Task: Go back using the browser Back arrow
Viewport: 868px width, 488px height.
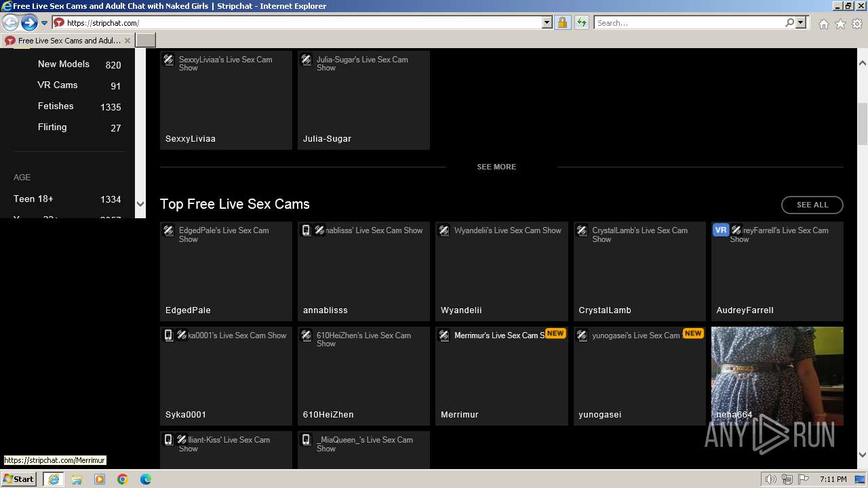Action: click(10, 22)
